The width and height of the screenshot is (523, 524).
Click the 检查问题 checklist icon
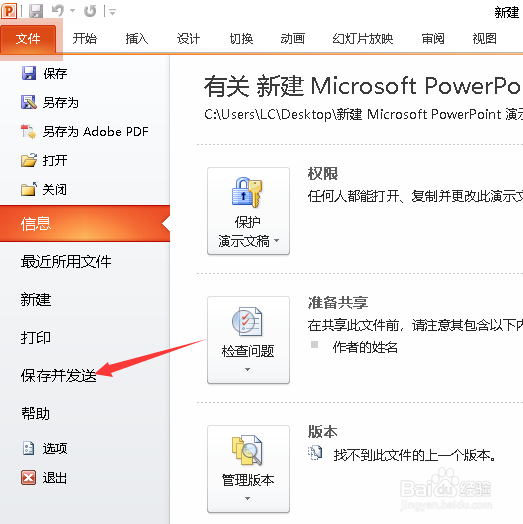pyautogui.click(x=247, y=321)
